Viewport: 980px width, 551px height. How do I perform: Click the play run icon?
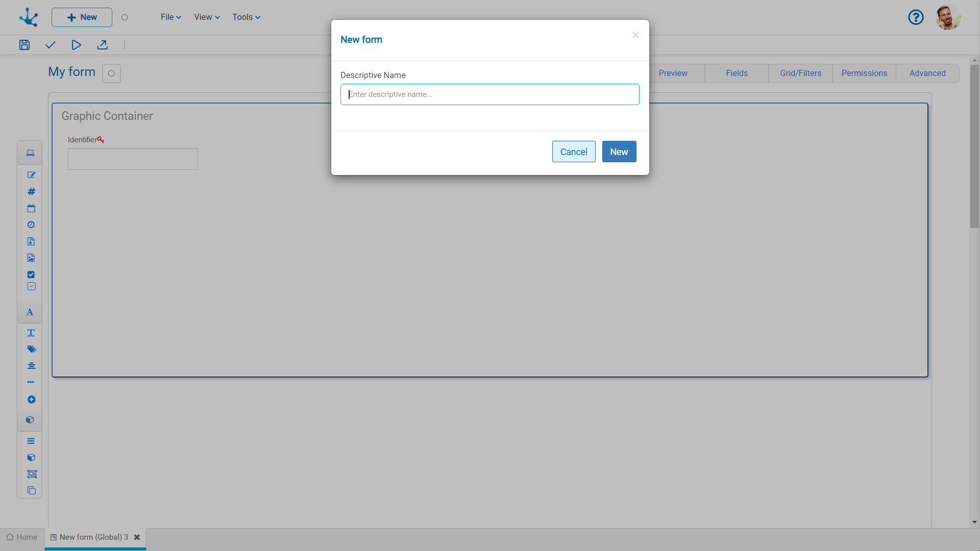click(76, 45)
